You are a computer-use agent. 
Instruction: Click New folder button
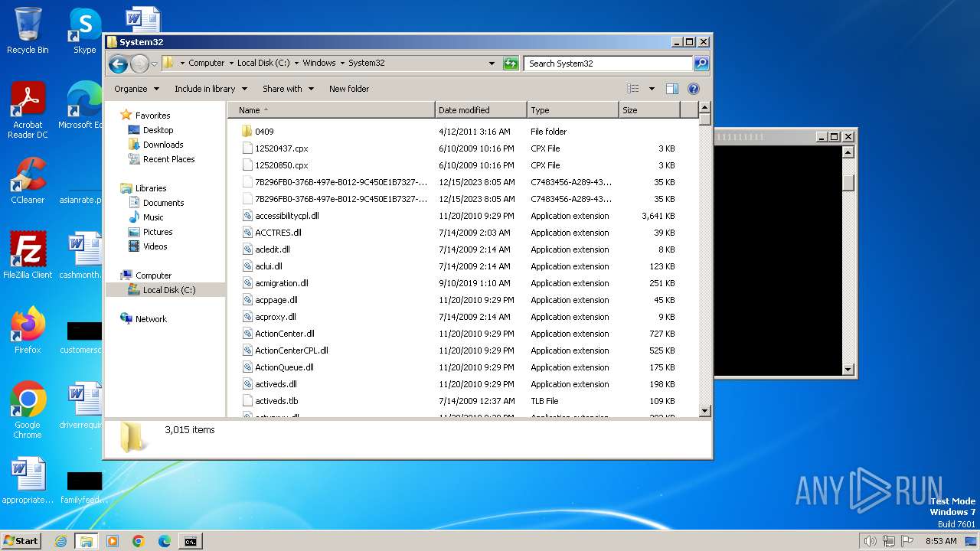[349, 89]
